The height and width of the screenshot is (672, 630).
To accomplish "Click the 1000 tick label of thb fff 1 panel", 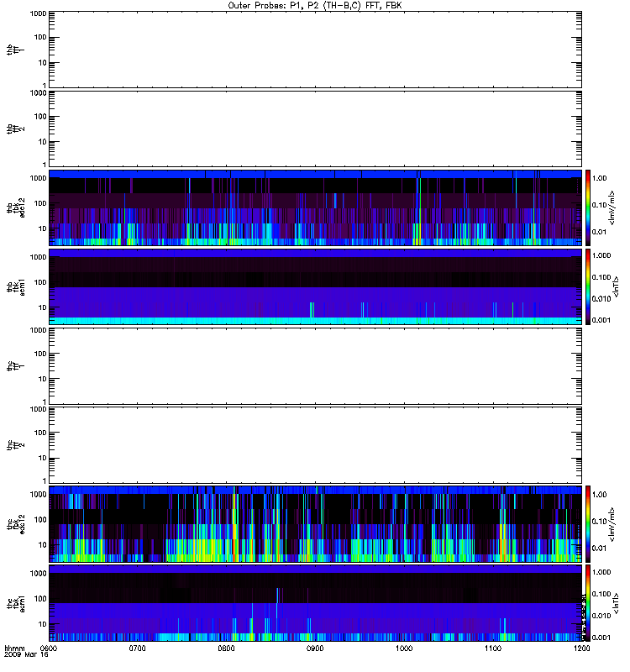I will [38, 13].
